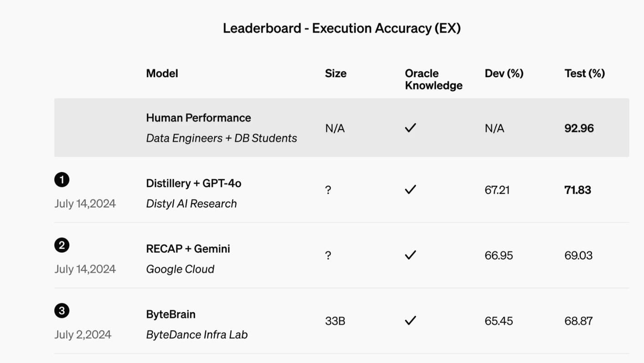Click the Human Performance row title
This screenshot has height=363, width=644.
(198, 118)
